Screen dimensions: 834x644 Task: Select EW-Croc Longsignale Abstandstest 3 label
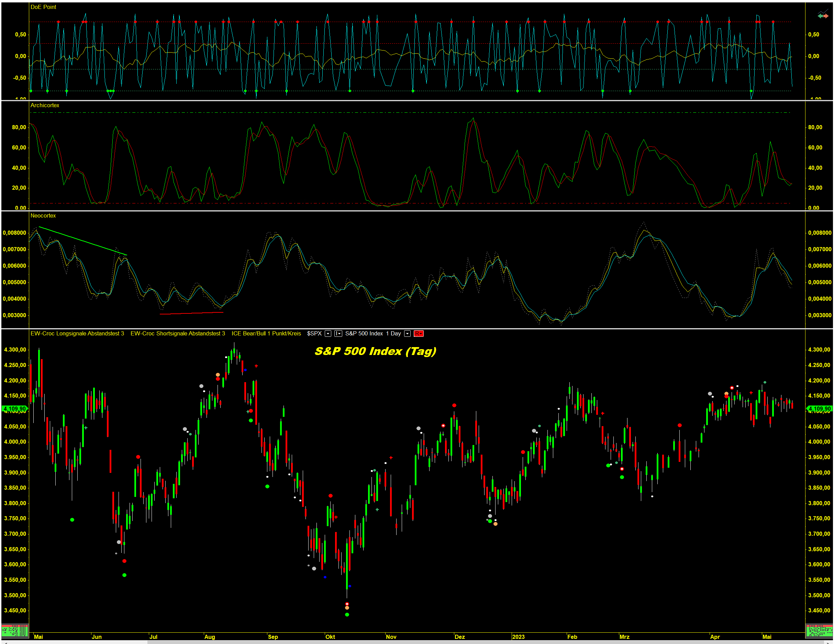coord(77,334)
